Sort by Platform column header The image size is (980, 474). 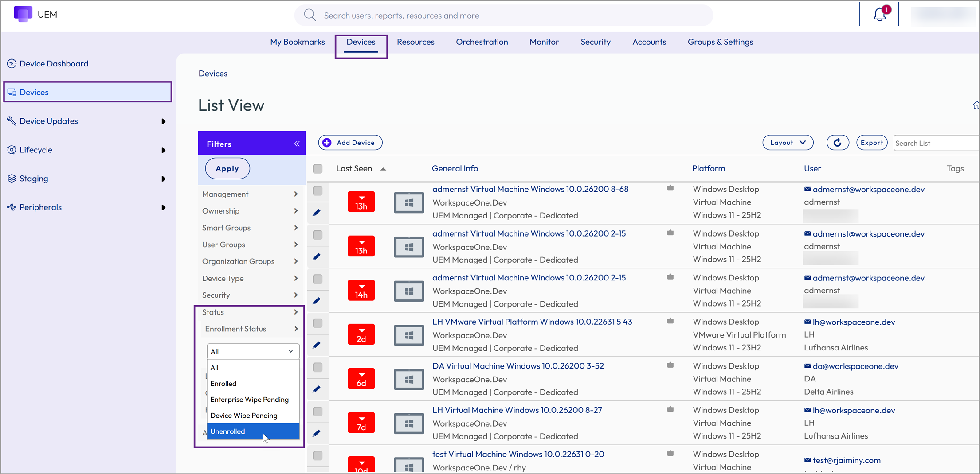click(x=709, y=168)
